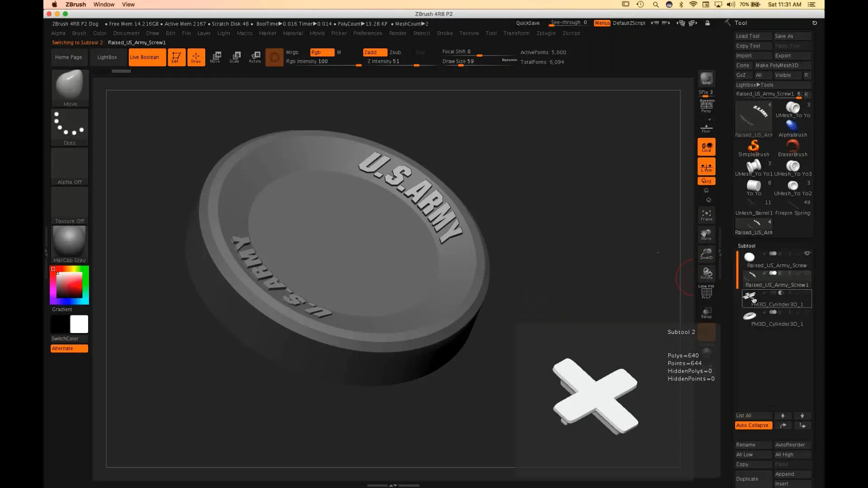
Task: Click the white secondary color swatch
Action: pyautogui.click(x=79, y=324)
